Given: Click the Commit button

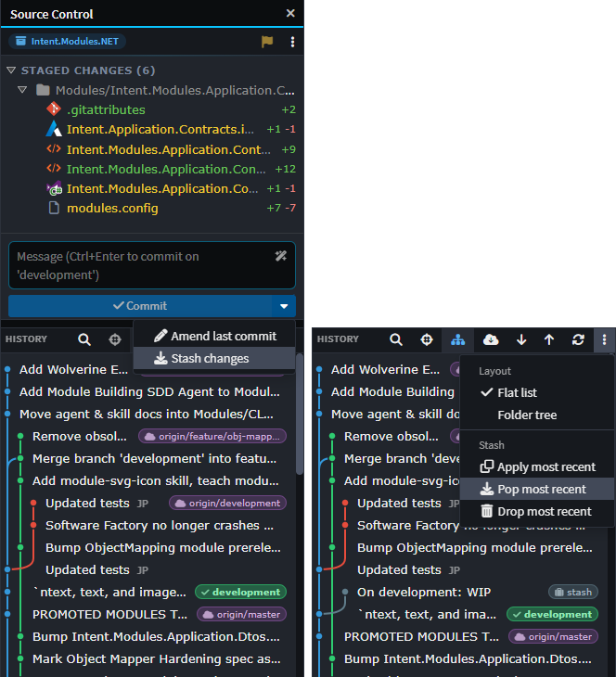Looking at the screenshot, I should 140,306.
